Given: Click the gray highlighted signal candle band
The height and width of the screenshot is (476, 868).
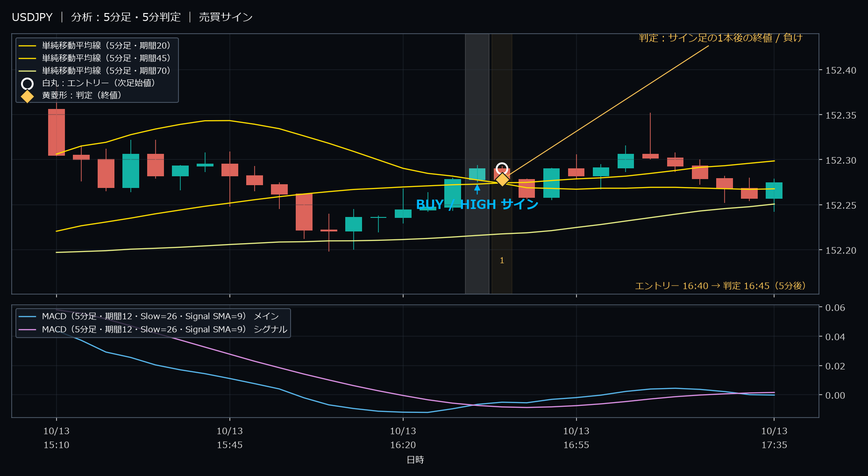Looking at the screenshot, I should (x=477, y=164).
